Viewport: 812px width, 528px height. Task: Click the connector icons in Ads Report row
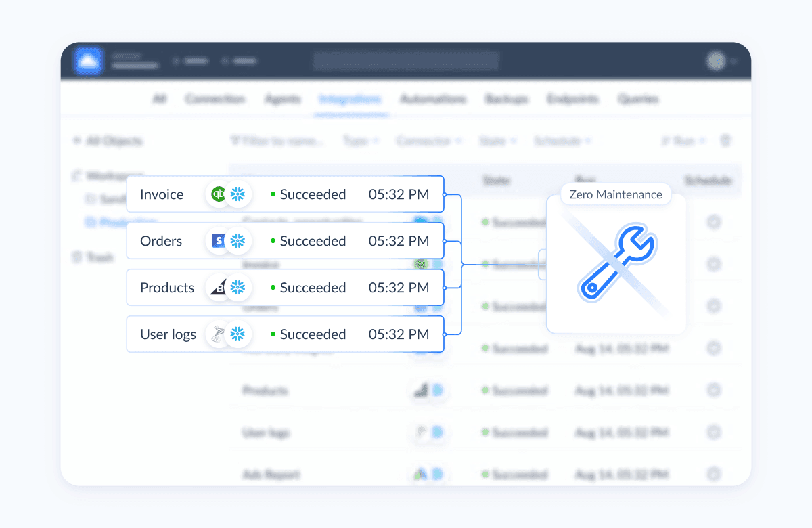(x=429, y=475)
